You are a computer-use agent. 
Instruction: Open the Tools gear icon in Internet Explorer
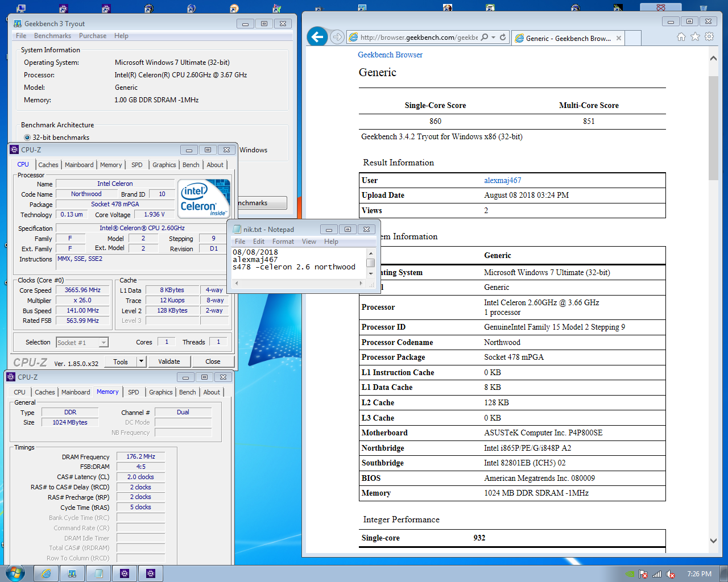coord(709,37)
